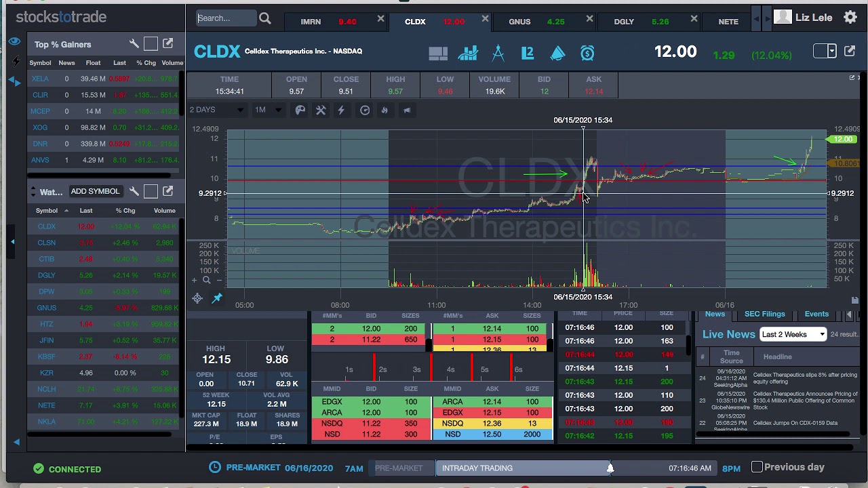Open Level 2 (L2) icon

(528, 53)
